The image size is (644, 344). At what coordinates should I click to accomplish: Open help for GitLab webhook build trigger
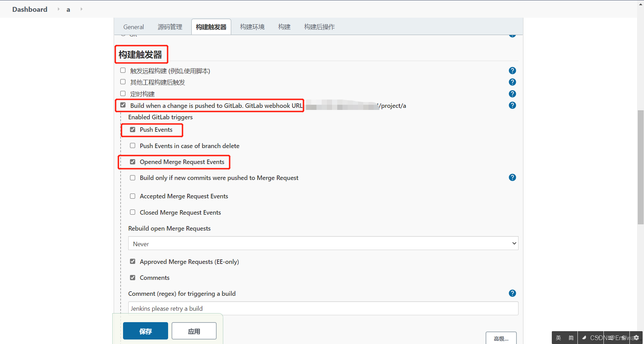click(x=512, y=105)
